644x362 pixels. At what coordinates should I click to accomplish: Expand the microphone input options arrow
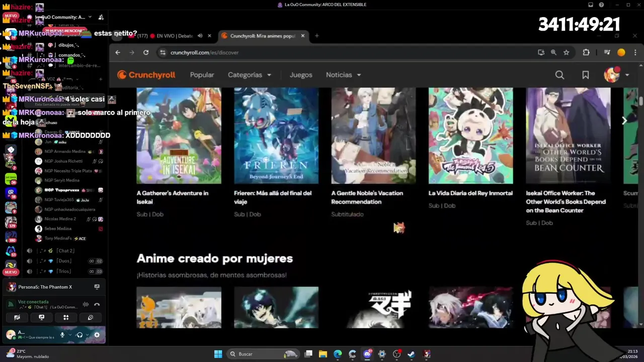pyautogui.click(x=70, y=335)
